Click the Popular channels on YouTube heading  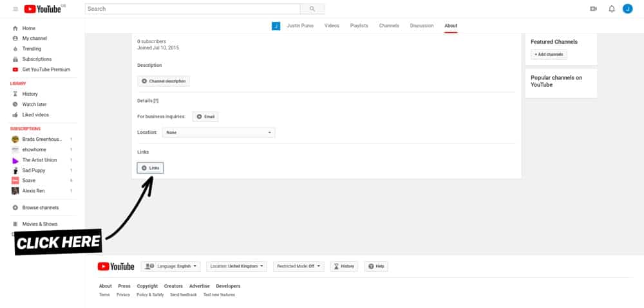click(556, 81)
